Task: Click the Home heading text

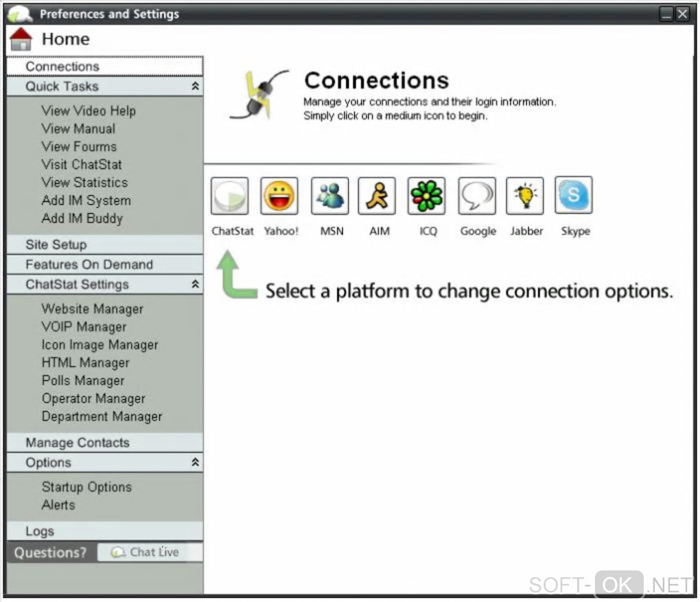Action: pyautogui.click(x=66, y=39)
